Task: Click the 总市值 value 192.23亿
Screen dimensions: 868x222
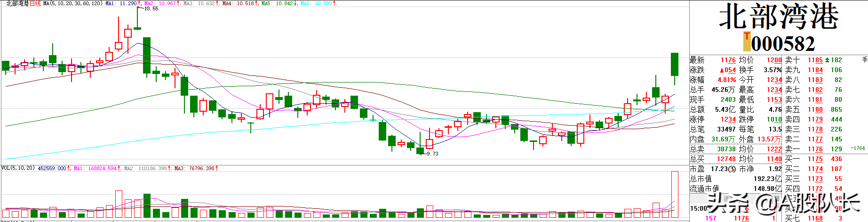Action: 768,179
